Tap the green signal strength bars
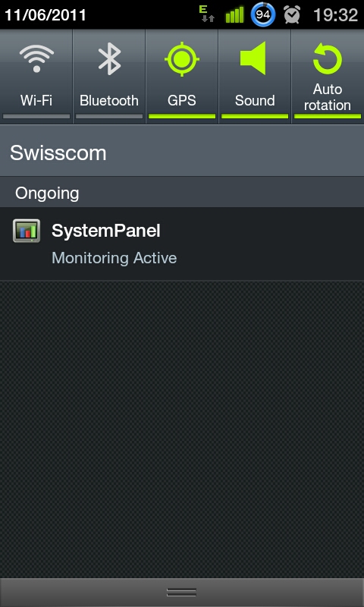The width and height of the screenshot is (364, 607). 235,14
